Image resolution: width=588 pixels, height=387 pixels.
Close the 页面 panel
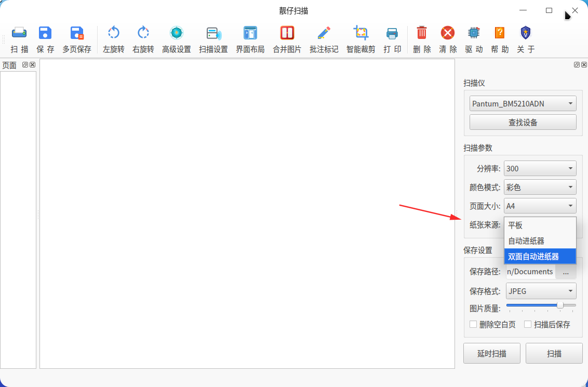coord(33,64)
